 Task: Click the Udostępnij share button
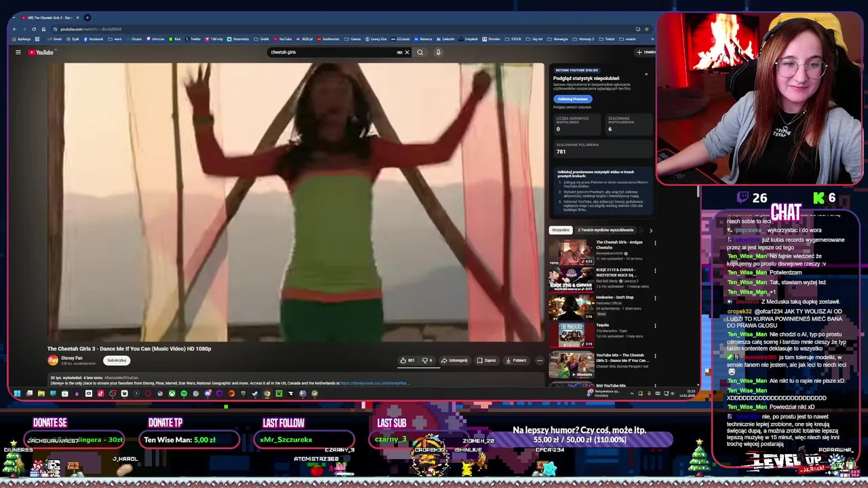click(x=454, y=361)
